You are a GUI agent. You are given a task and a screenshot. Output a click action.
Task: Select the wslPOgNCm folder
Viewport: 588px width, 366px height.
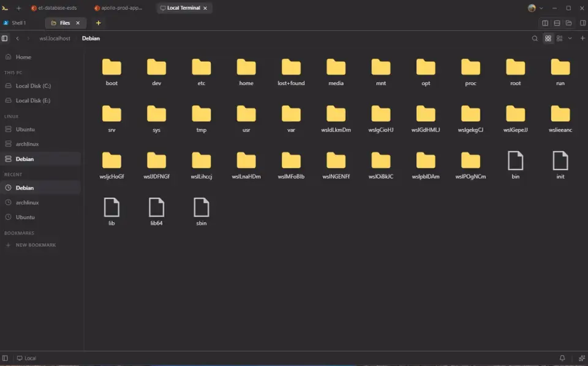pos(470,166)
